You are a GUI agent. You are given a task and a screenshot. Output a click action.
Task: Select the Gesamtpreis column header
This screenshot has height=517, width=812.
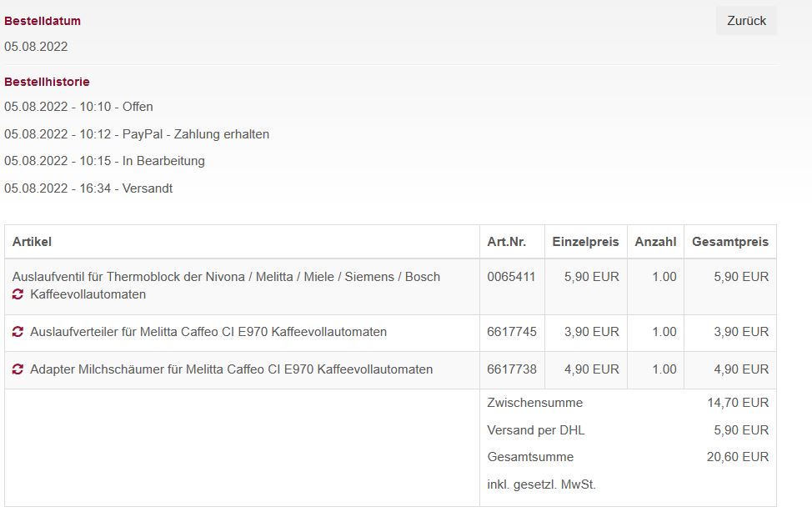(x=730, y=242)
